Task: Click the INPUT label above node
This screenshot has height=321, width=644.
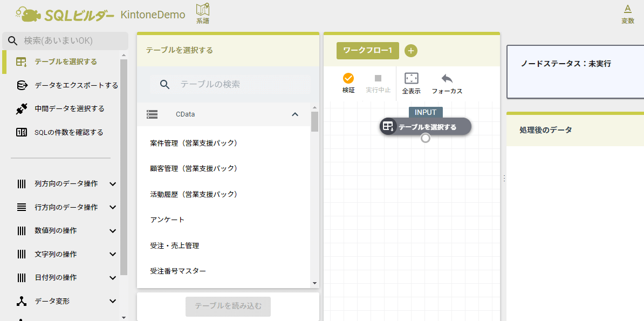Action: 426,112
